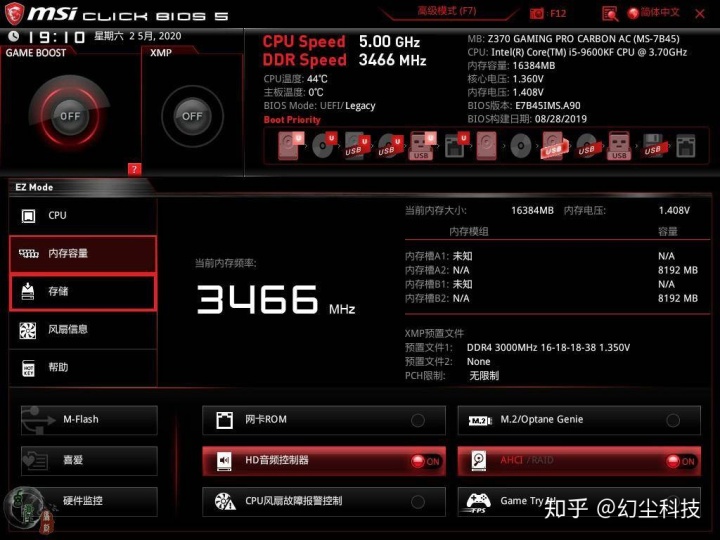The width and height of the screenshot is (720, 540).
Task: Toggle the XMP profile knob
Action: click(192, 116)
